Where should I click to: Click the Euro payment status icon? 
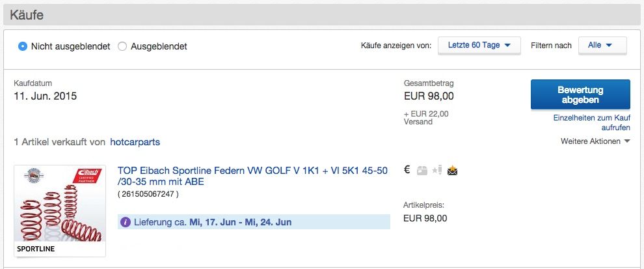(x=407, y=170)
